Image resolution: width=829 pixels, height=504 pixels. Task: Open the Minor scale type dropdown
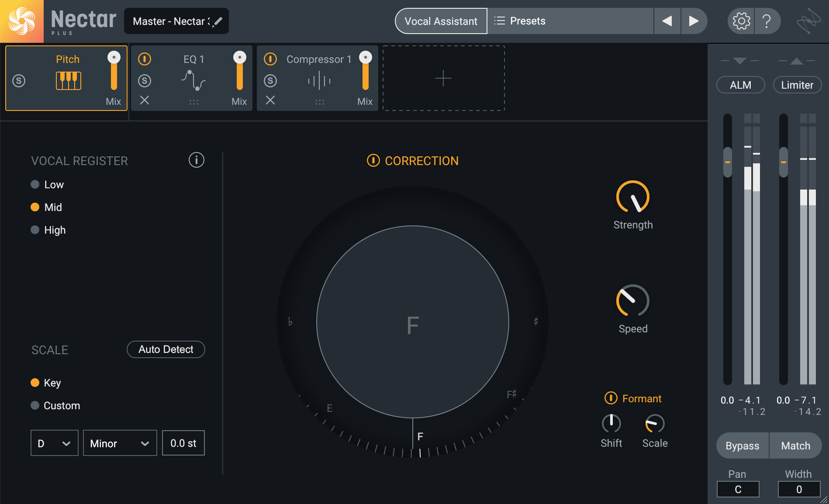(x=120, y=443)
